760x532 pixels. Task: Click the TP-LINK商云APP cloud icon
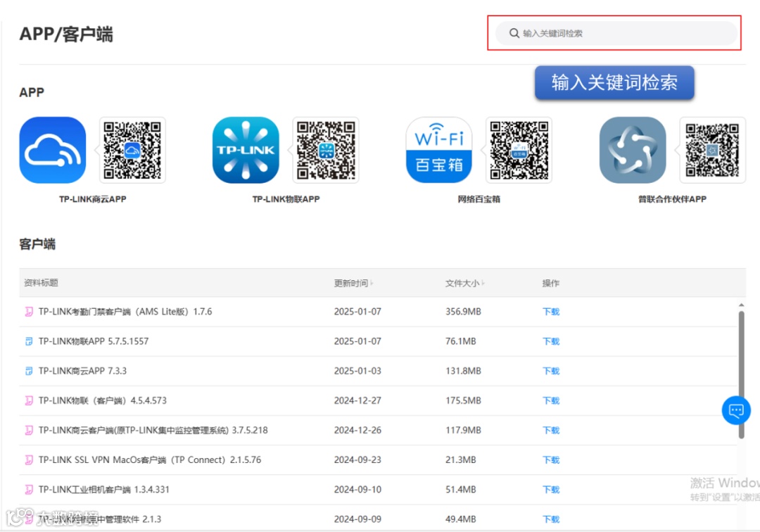pyautogui.click(x=53, y=150)
